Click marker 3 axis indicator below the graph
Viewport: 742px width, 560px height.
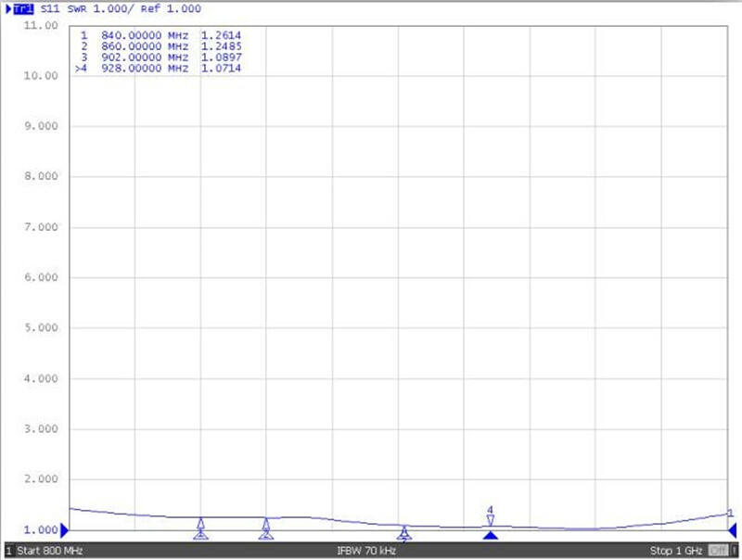pos(403,536)
